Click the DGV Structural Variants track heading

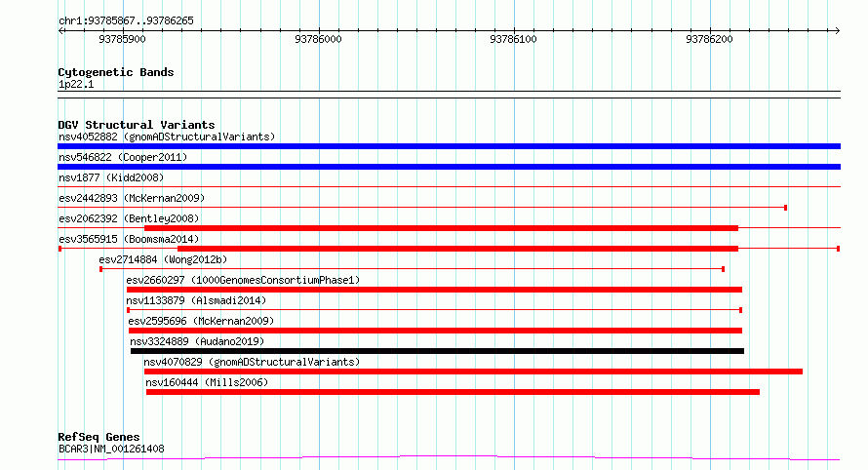pyautogui.click(x=137, y=125)
